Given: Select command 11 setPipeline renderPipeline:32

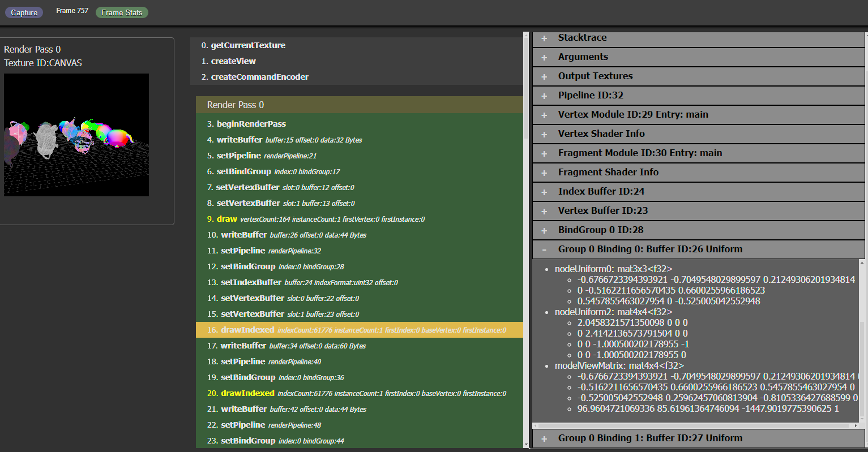Looking at the screenshot, I should [360, 251].
